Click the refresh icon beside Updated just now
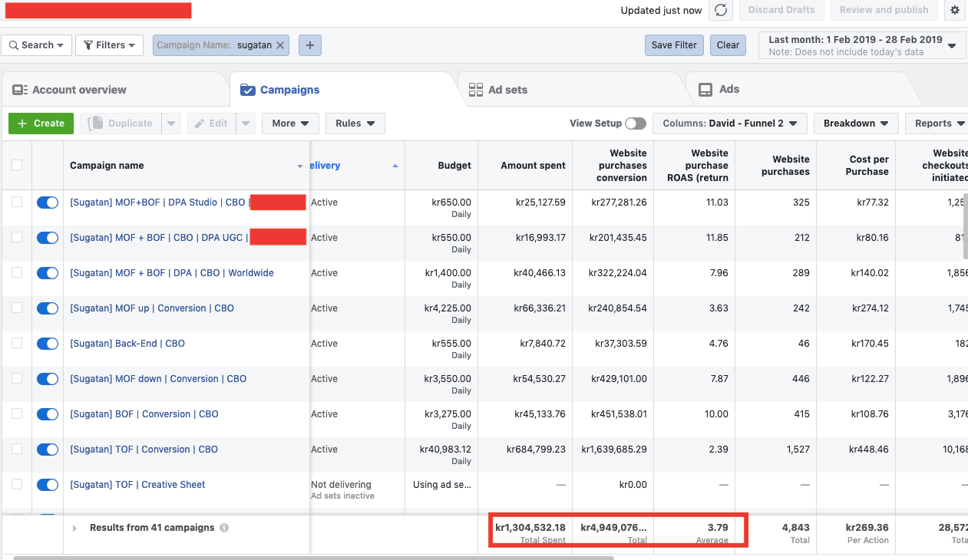This screenshot has height=560, width=968. click(x=720, y=10)
